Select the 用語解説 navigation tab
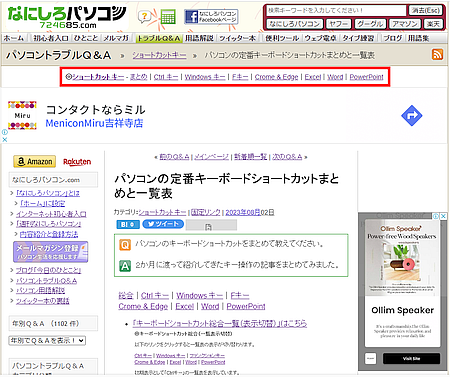450x377 pixels. tap(199, 38)
